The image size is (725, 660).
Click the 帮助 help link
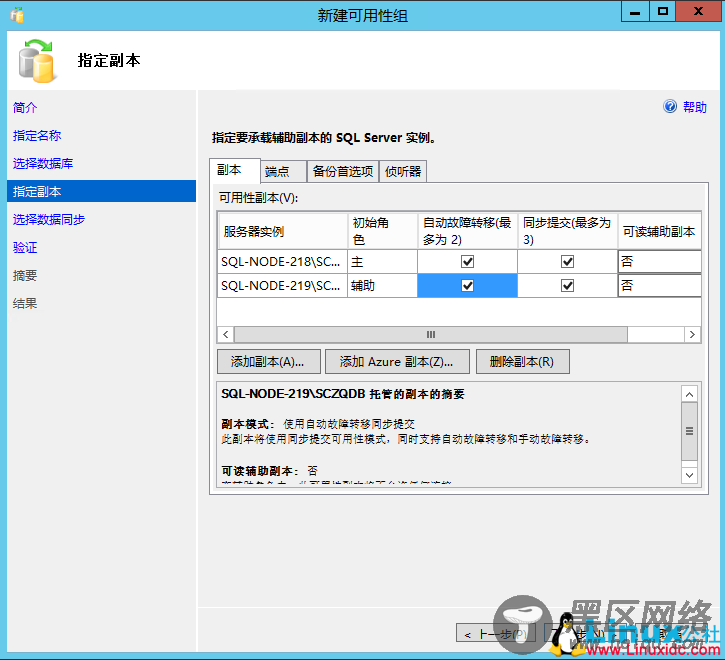(x=694, y=107)
